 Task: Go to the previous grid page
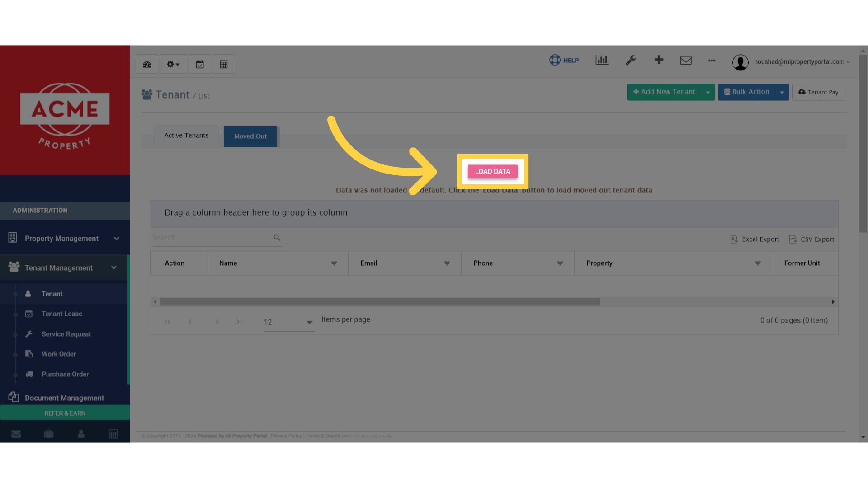pos(190,322)
